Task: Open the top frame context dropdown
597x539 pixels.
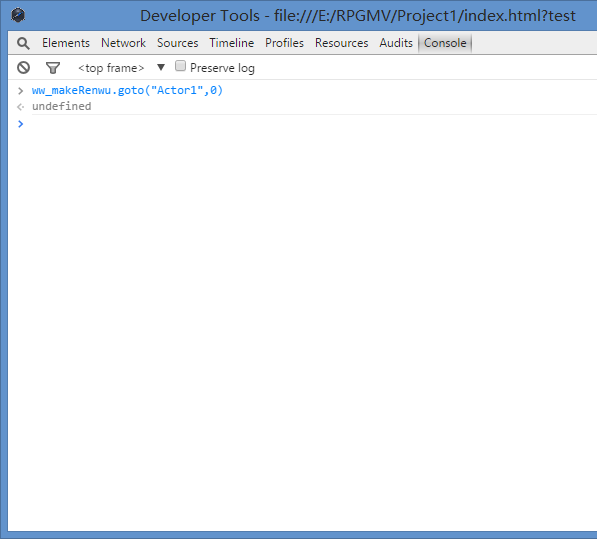Action: tap(121, 68)
